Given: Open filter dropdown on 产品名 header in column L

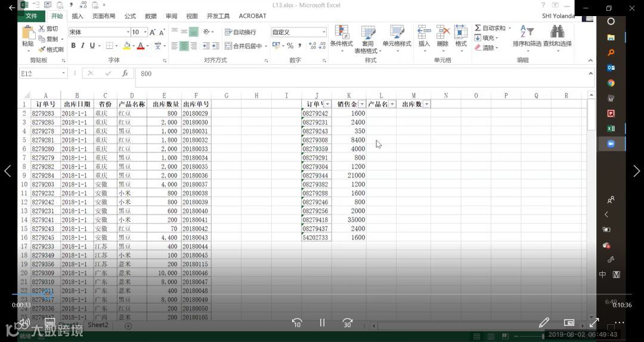Looking at the screenshot, I should [x=392, y=104].
